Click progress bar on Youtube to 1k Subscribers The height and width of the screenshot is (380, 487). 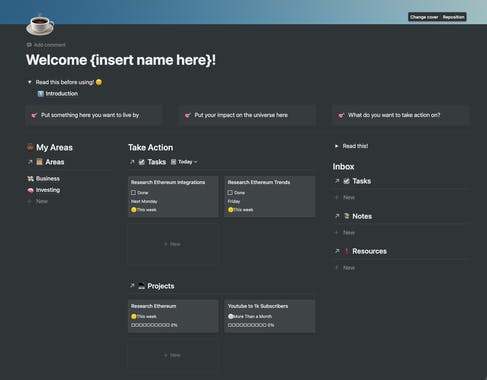click(x=251, y=325)
